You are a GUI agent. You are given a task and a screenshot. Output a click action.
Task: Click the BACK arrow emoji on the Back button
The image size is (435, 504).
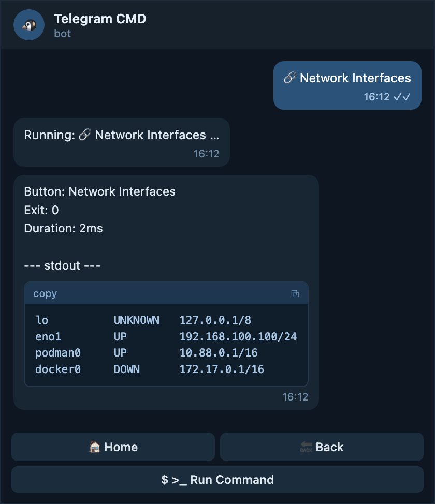click(306, 447)
